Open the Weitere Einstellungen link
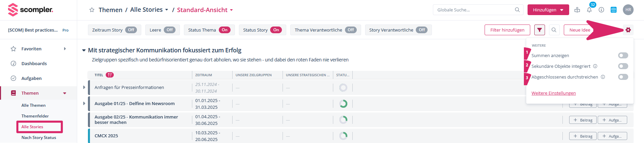 553,93
